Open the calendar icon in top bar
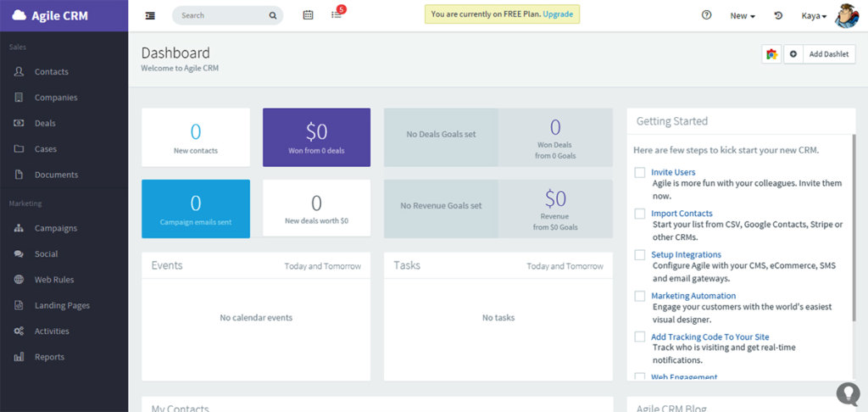 pos(308,15)
